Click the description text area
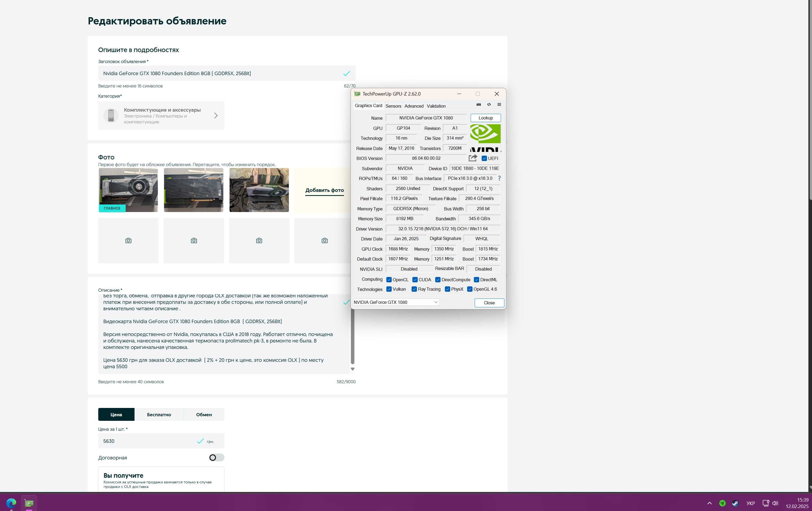This screenshot has width=812, height=511. tap(224, 334)
